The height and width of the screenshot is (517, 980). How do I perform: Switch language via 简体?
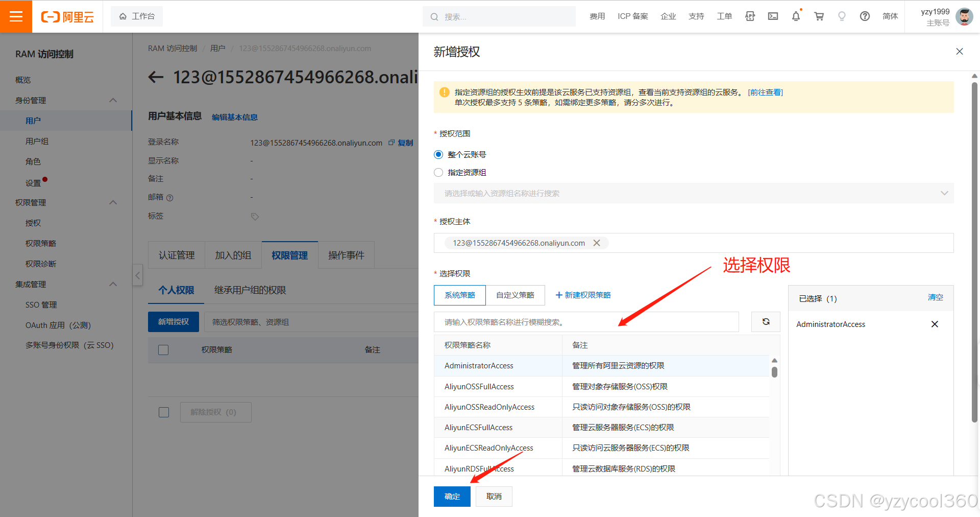[890, 16]
